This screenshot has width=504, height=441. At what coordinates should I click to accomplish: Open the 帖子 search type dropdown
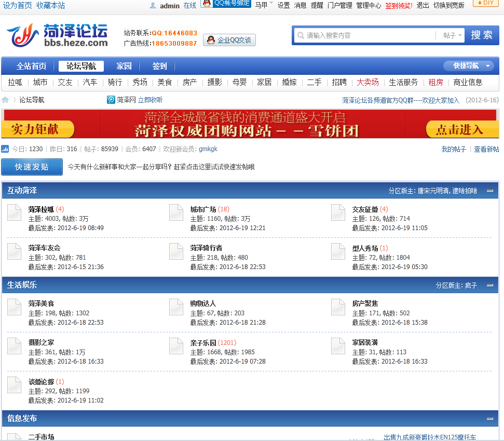pyautogui.click(x=452, y=35)
